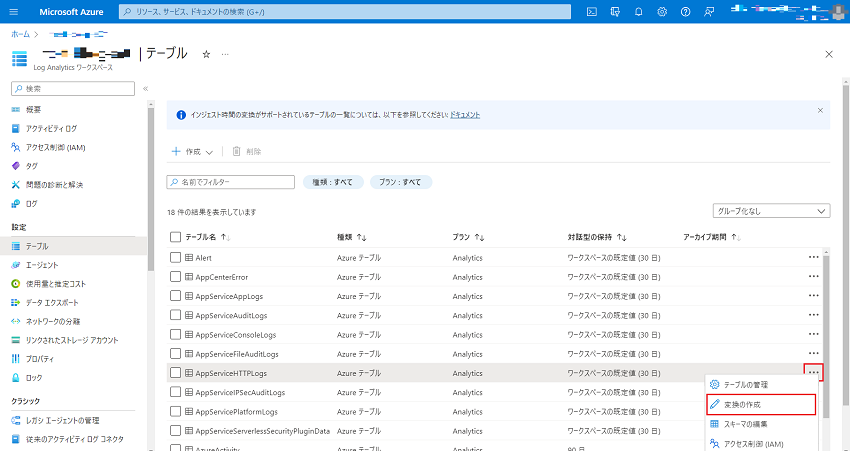Screen dimensions: 850x451
Task: Focus the top global search box
Action: point(345,11)
